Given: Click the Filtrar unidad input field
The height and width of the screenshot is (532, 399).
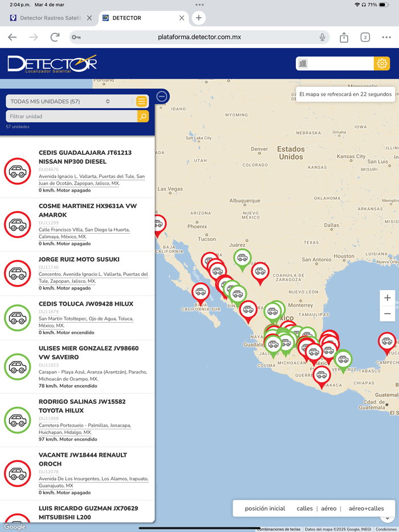Looking at the screenshot, I should (71, 116).
